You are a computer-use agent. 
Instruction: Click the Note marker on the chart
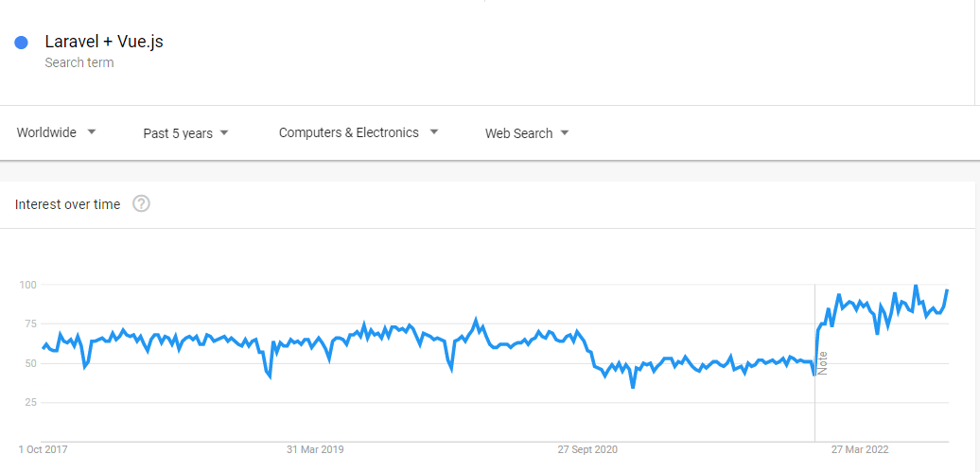pyautogui.click(x=822, y=362)
